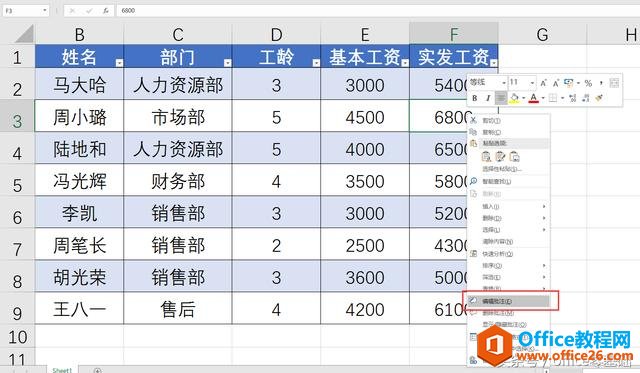Image resolution: width=640 pixels, height=373 pixels.
Task: Click the Decrease Font Size icon in mini toolbar
Action: (x=555, y=83)
